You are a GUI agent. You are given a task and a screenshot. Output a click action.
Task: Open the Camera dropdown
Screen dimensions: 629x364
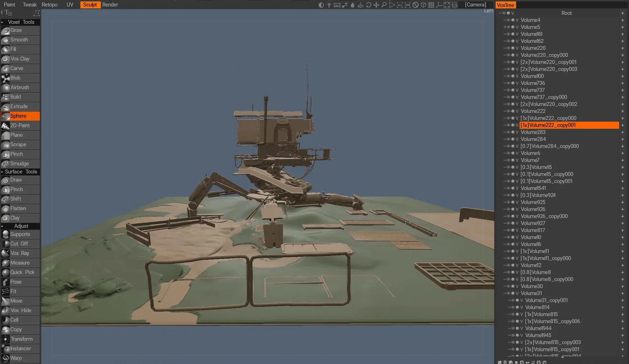(x=475, y=5)
